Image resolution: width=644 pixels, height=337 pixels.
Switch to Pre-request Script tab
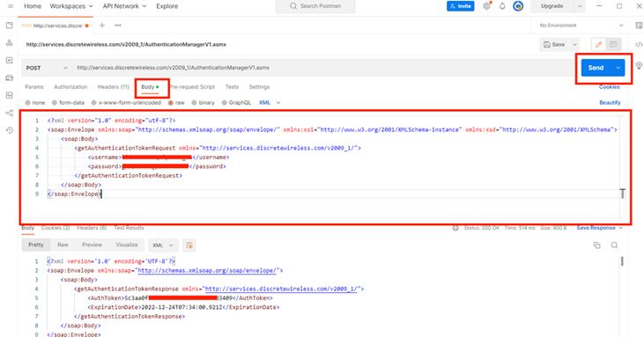coord(192,87)
